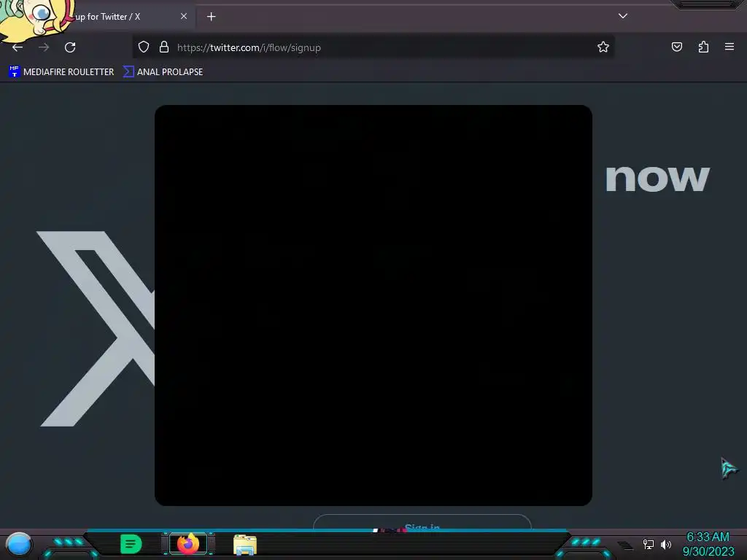
Task: Switch to Firefox on the taskbar
Action: click(x=188, y=544)
